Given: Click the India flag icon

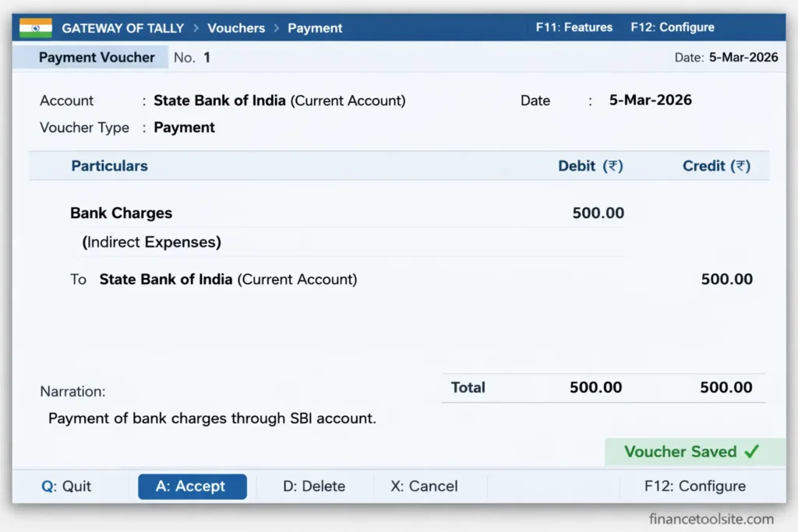Looking at the screenshot, I should pos(36,28).
